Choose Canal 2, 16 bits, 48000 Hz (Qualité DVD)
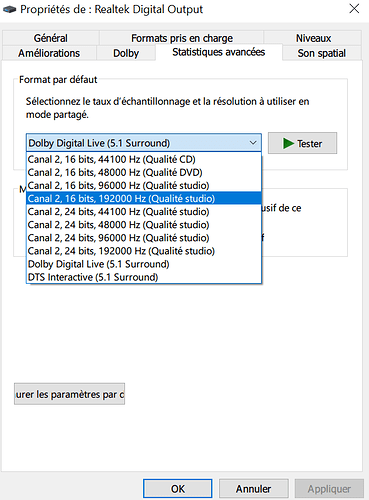 pos(144,172)
